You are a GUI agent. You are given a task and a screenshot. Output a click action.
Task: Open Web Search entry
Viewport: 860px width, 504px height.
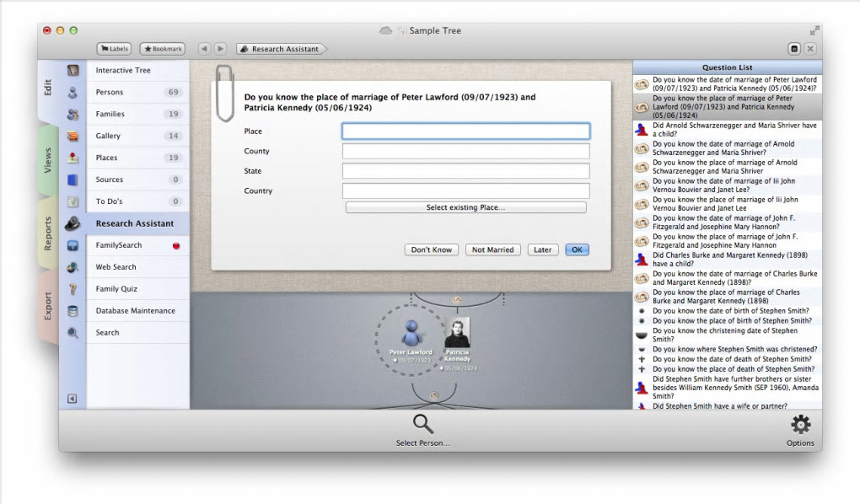137,267
